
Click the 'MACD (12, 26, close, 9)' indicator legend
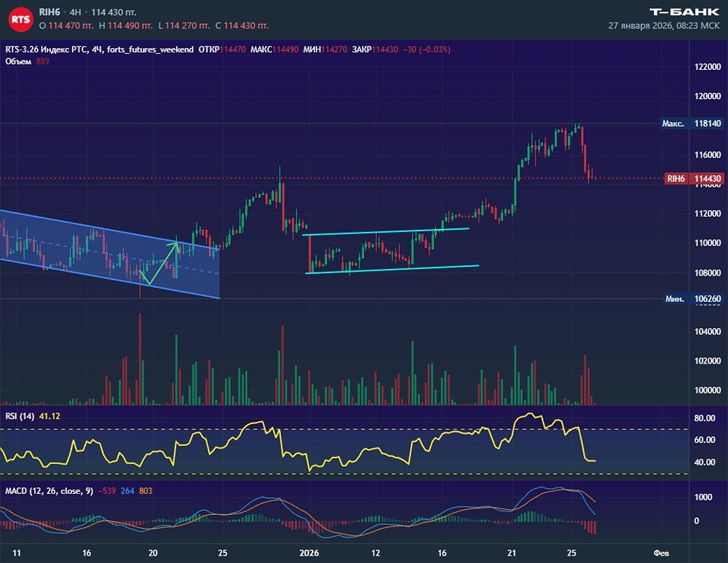click(50, 491)
